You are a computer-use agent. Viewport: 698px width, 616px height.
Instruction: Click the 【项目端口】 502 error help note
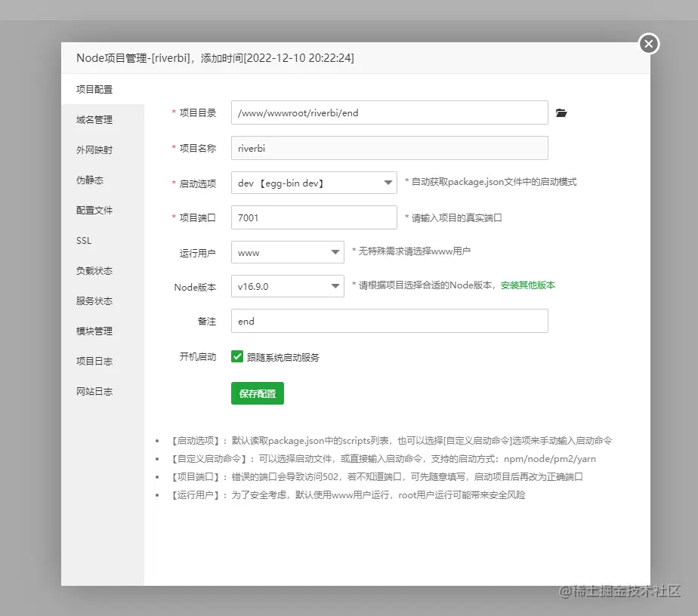[x=376, y=477]
